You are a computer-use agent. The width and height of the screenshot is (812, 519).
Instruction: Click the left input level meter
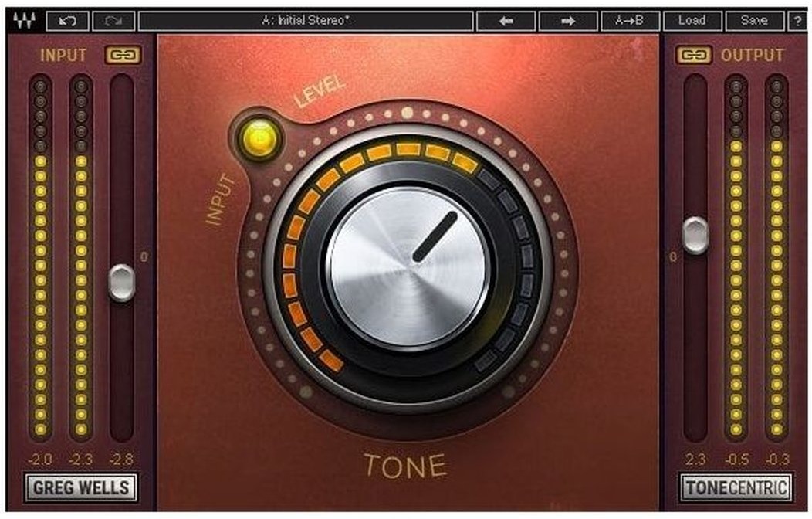(x=40, y=257)
